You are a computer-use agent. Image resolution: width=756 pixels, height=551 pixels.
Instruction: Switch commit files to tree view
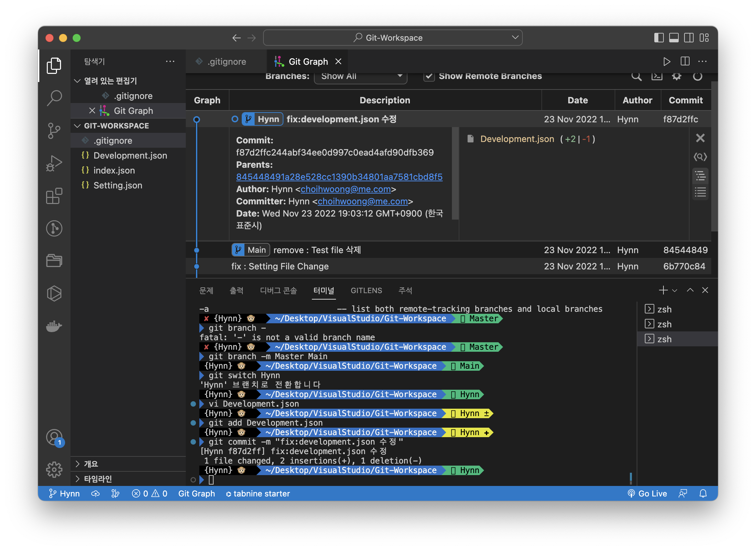coord(700,176)
